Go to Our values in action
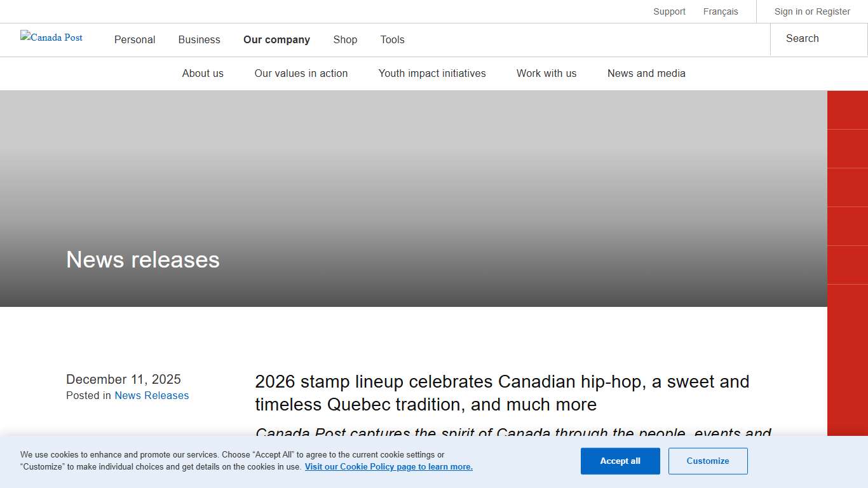The width and height of the screenshot is (868, 488). point(301,73)
